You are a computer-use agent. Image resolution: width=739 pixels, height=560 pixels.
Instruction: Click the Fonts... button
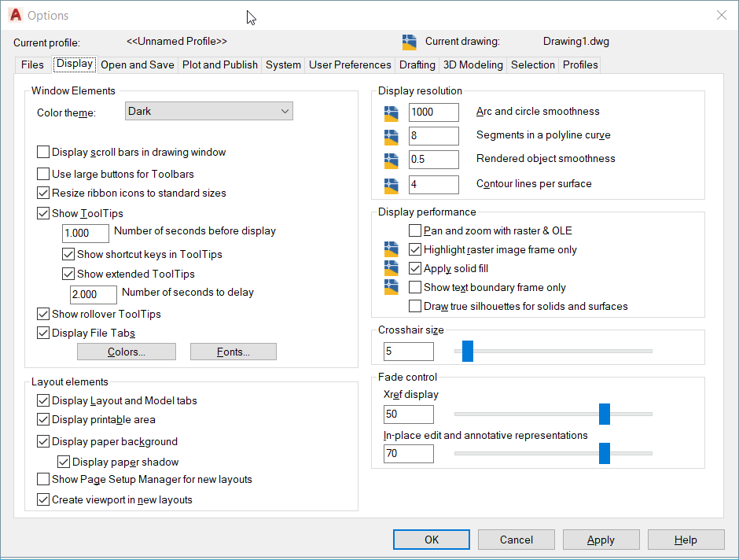233,352
